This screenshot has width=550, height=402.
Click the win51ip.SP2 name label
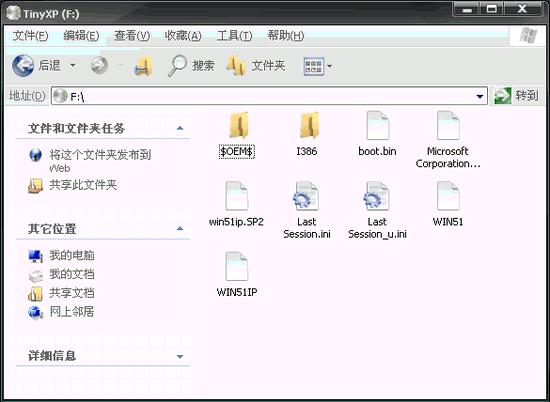point(236,222)
